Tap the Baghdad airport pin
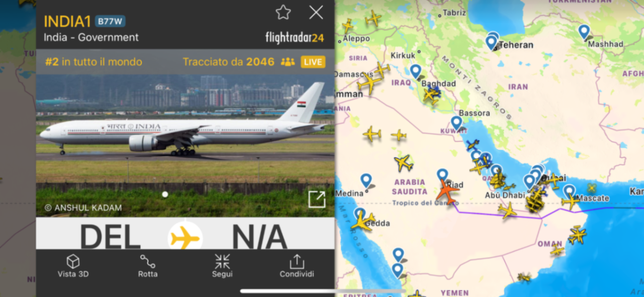Viewport: 644px width, 297px height. click(x=416, y=71)
